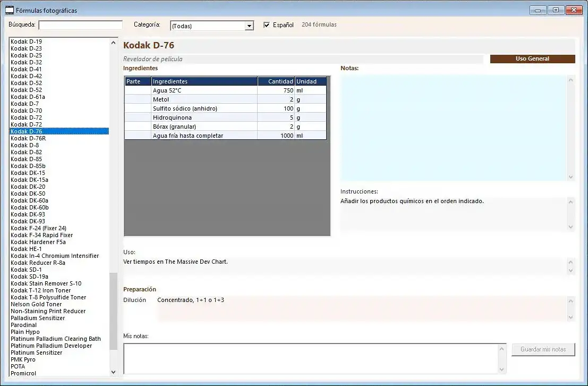This screenshot has height=386, width=588.
Task: Click the formula list scrollbar thumb
Action: 113,311
